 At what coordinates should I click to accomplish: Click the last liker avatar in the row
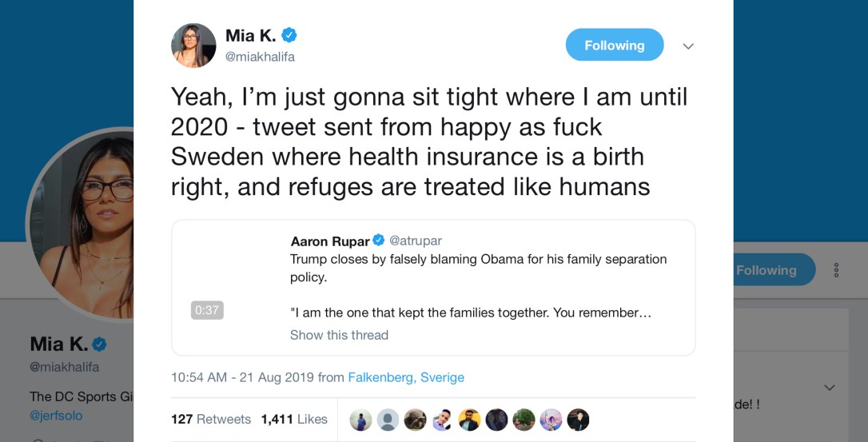click(x=578, y=420)
